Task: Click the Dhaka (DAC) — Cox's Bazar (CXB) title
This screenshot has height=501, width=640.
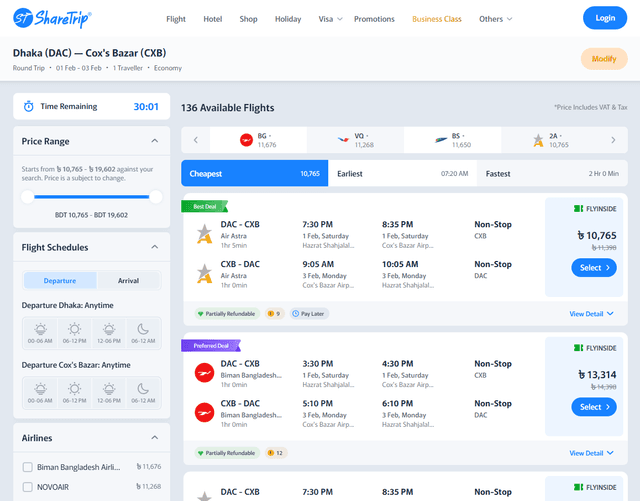Action: (89, 53)
